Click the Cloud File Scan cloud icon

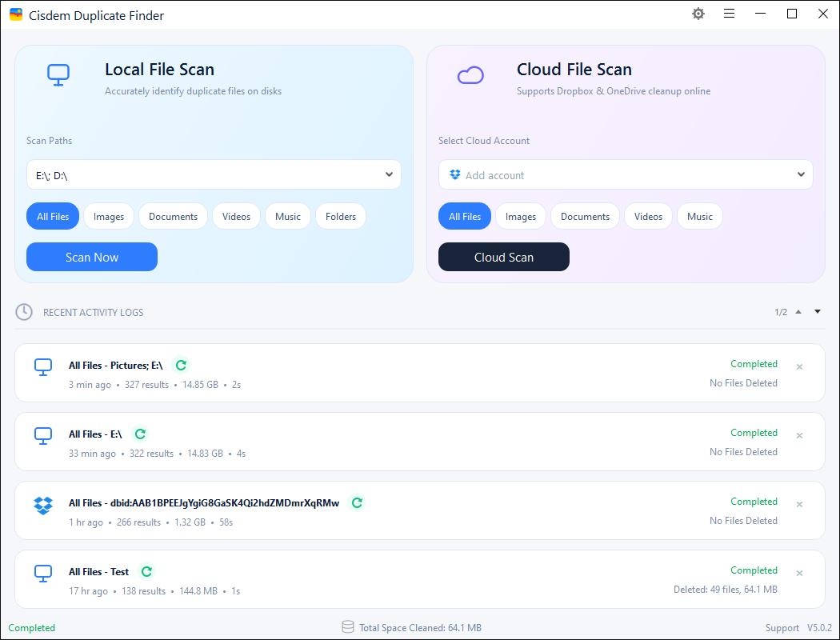point(470,75)
